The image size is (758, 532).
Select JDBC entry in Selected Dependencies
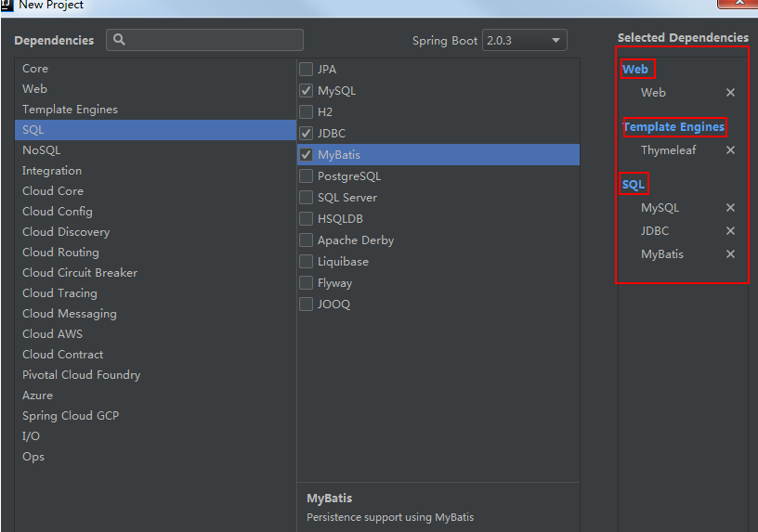655,231
